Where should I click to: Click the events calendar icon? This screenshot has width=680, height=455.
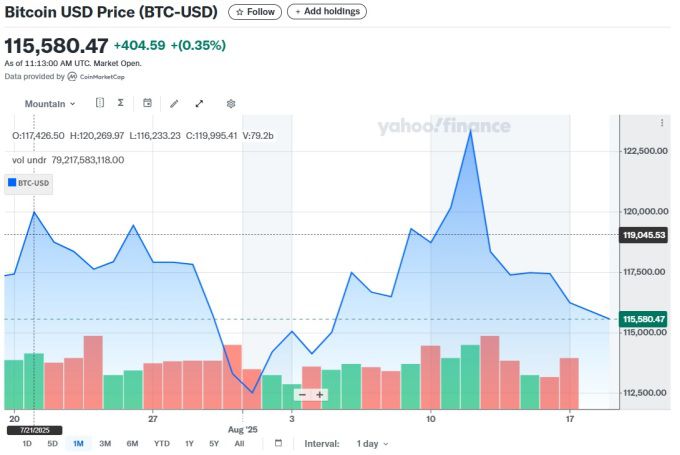(147, 103)
